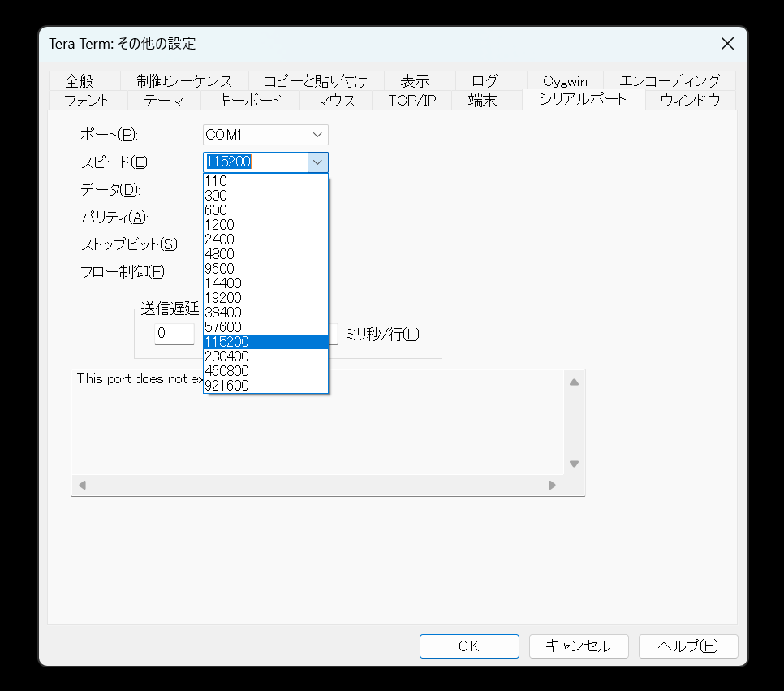Select the シリアルポート tab
Screen dimensions: 784x691
point(583,99)
